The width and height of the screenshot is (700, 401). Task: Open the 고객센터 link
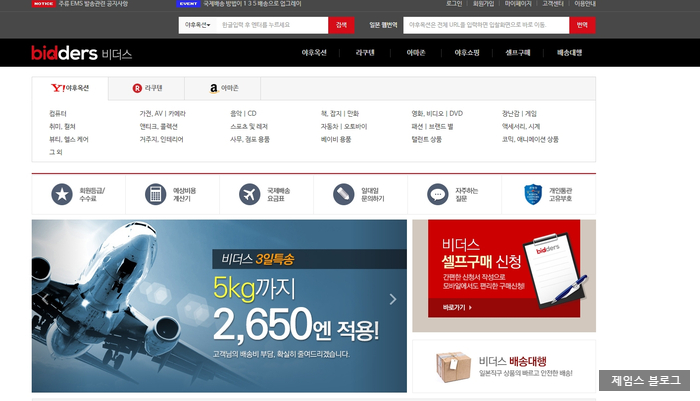(x=553, y=4)
